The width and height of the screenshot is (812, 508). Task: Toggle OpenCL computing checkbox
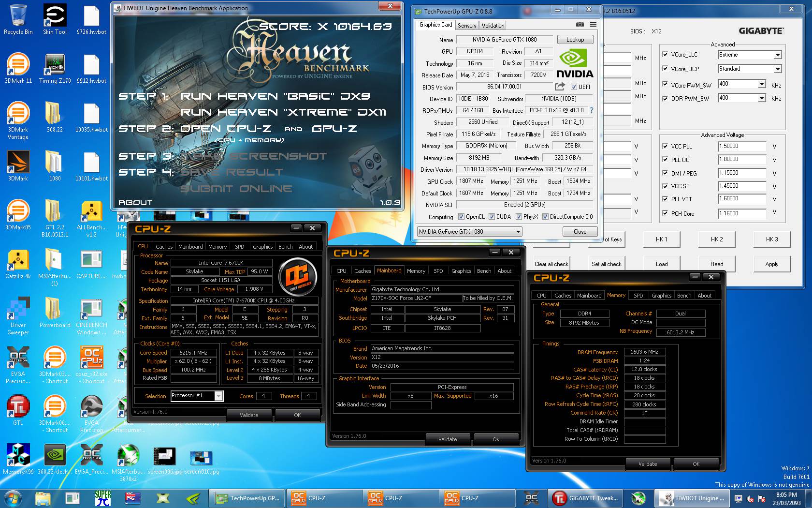tap(461, 217)
